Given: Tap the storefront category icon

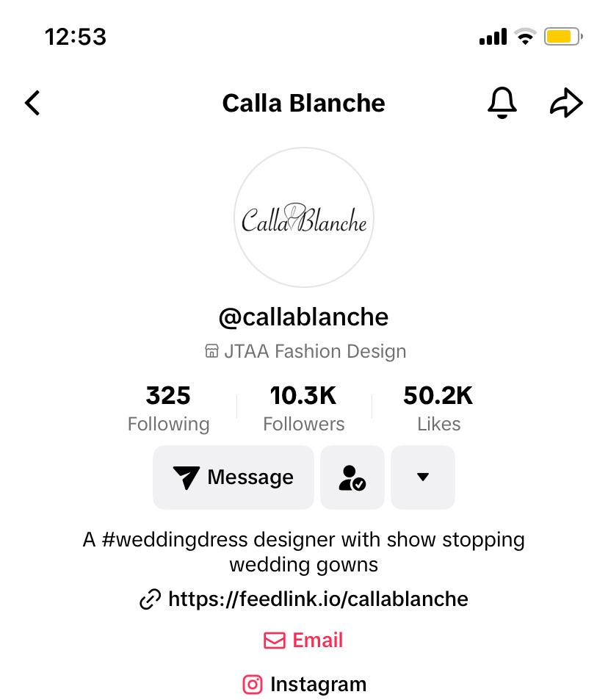Looking at the screenshot, I should point(211,352).
